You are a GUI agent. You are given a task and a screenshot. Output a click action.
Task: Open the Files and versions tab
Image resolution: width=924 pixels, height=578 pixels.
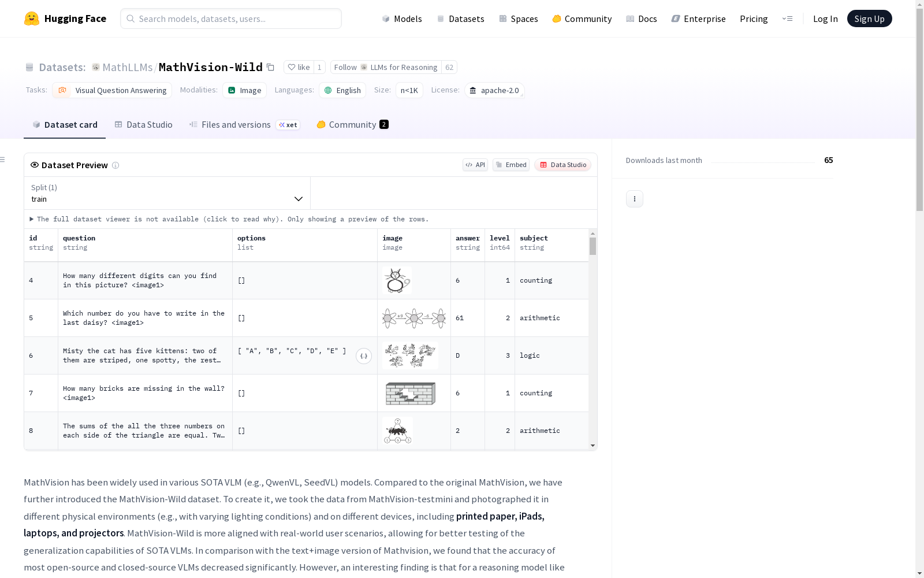click(x=244, y=125)
